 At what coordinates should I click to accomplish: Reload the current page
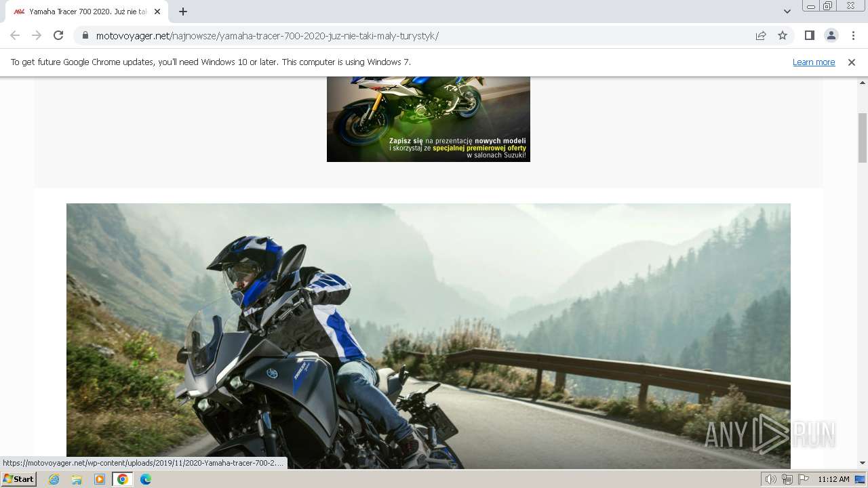[58, 35]
